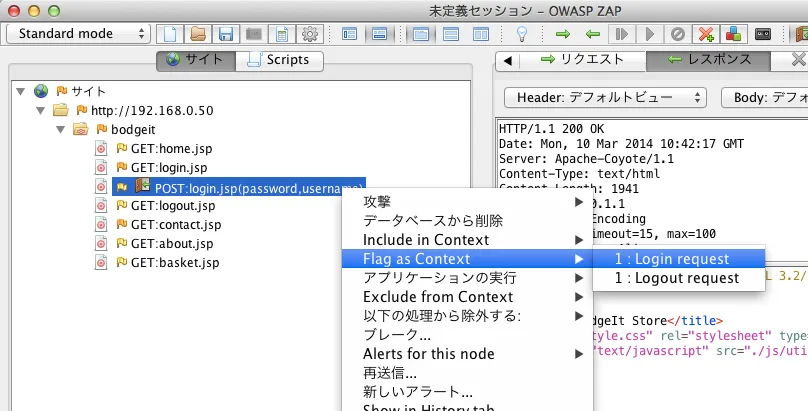Choose ブレーク... from context menu
Image resolution: width=808 pixels, height=411 pixels.
tap(467, 335)
